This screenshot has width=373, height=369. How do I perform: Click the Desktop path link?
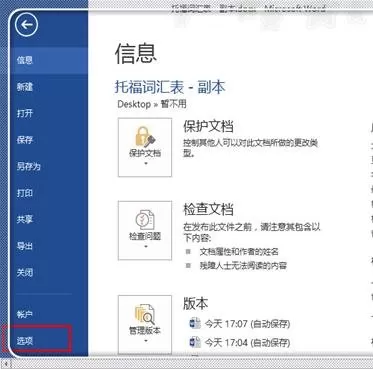pyautogui.click(x=134, y=104)
